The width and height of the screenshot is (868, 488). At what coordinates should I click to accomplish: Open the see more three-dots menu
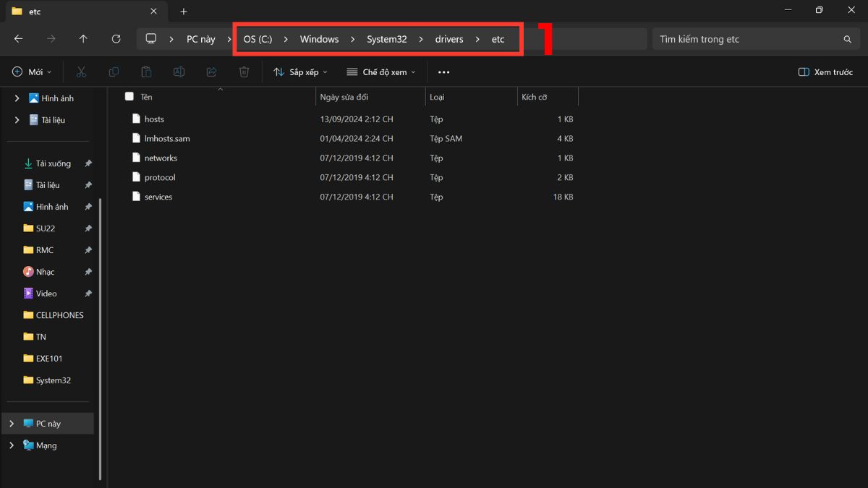[x=444, y=72]
